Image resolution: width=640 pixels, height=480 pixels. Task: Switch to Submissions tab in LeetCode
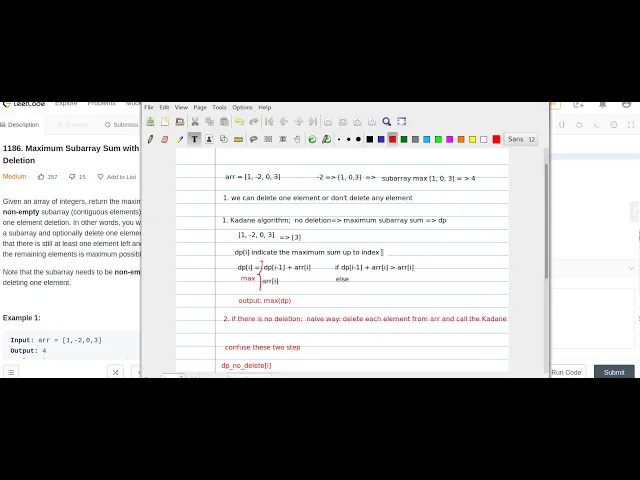[122, 124]
